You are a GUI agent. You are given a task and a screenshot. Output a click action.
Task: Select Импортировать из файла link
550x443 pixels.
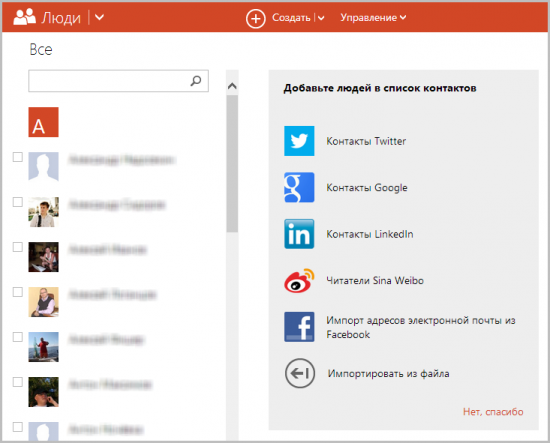(388, 374)
